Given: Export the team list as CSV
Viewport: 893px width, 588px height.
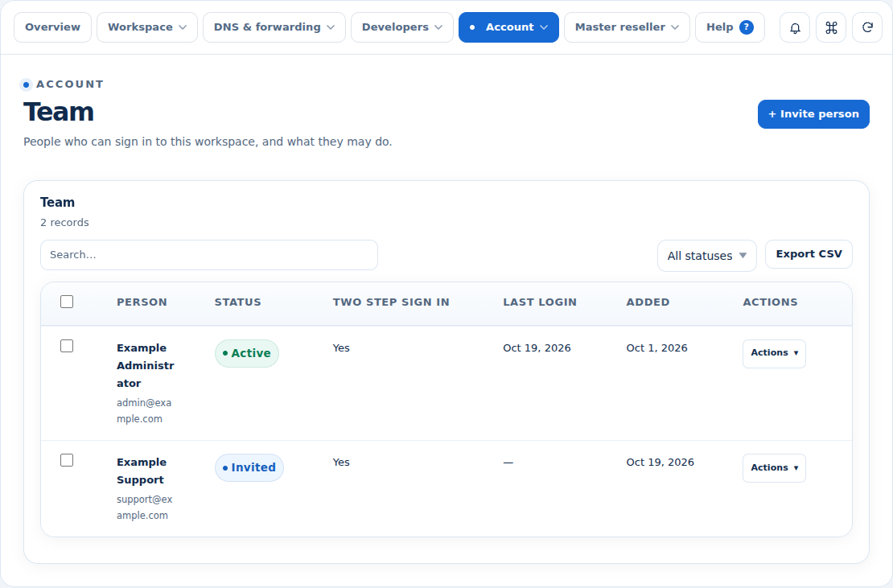Looking at the screenshot, I should point(809,254).
